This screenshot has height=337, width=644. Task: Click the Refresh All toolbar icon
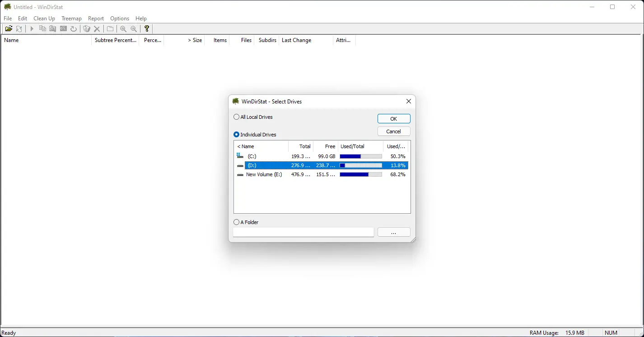tap(19, 29)
